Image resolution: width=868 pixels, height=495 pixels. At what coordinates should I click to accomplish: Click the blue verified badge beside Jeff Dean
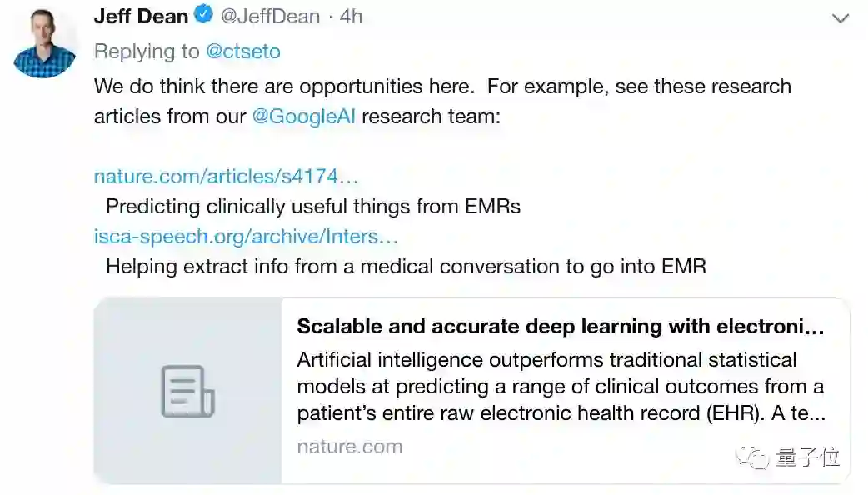coord(204,15)
